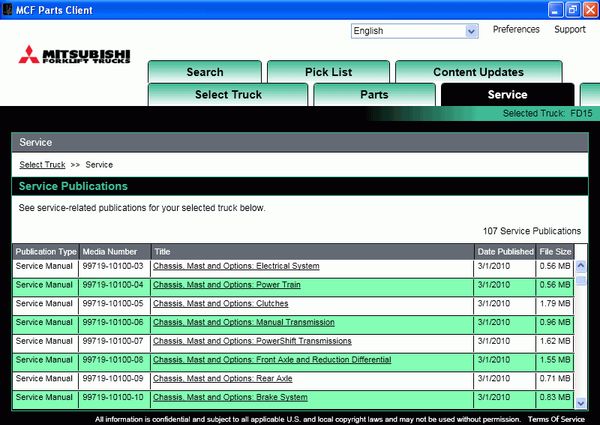Click the 107 Service Publications count
This screenshot has height=425, width=600.
tap(532, 231)
